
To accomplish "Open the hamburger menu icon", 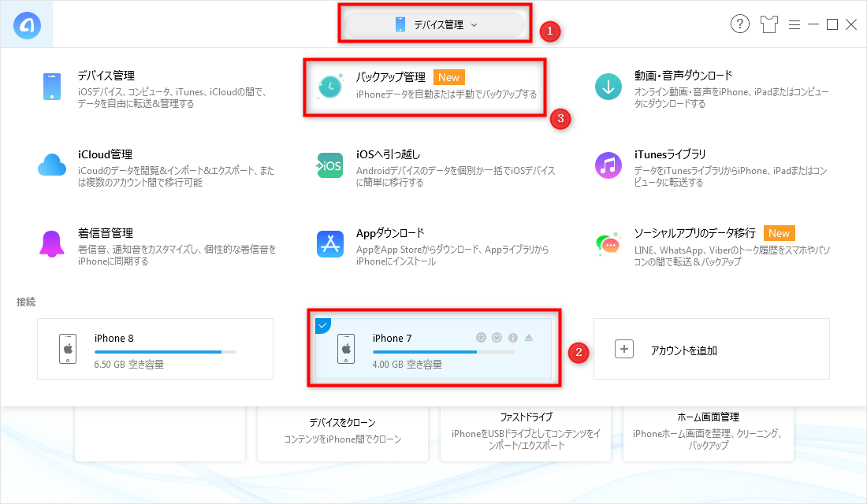I will coord(794,25).
